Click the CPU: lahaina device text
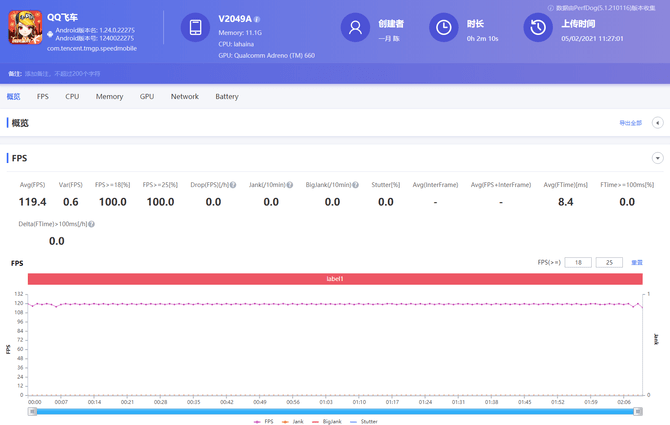Image resolution: width=670 pixels, height=425 pixels. (236, 44)
